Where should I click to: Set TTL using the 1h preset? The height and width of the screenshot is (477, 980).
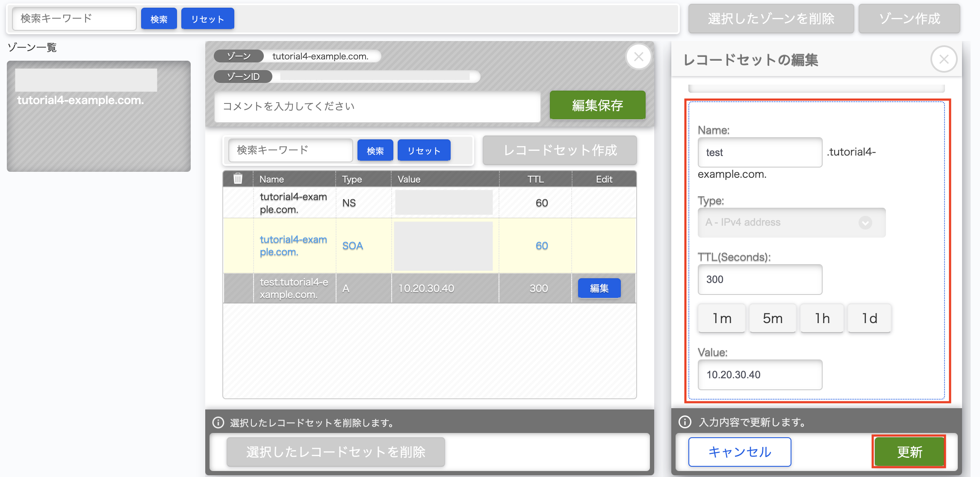(x=822, y=318)
